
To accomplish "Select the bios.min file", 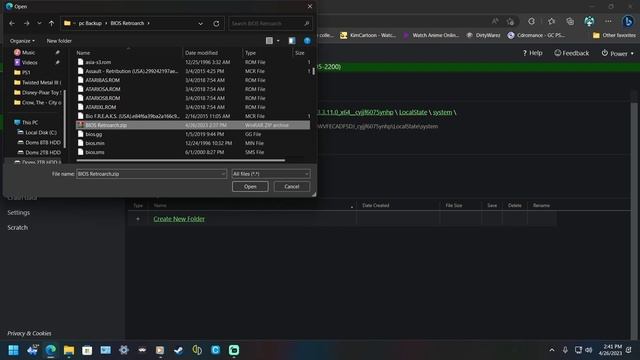I will [193, 143].
